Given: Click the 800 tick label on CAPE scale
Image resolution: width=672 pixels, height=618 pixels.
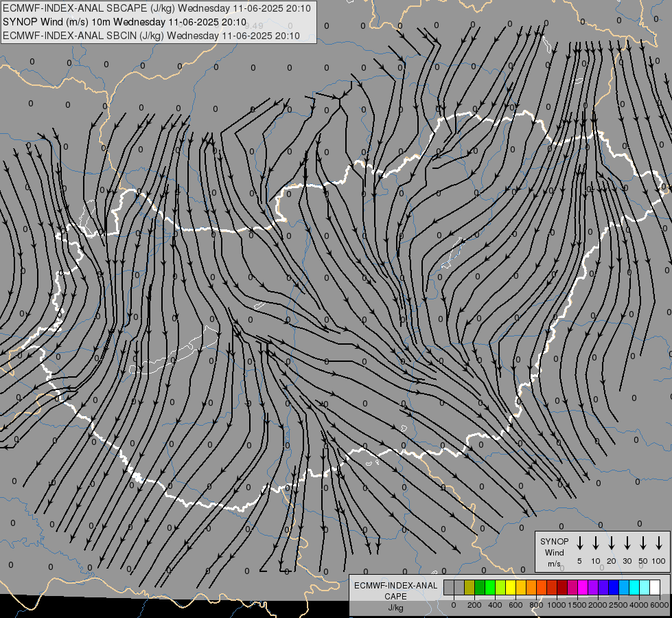Looking at the screenshot, I should click(x=536, y=605).
